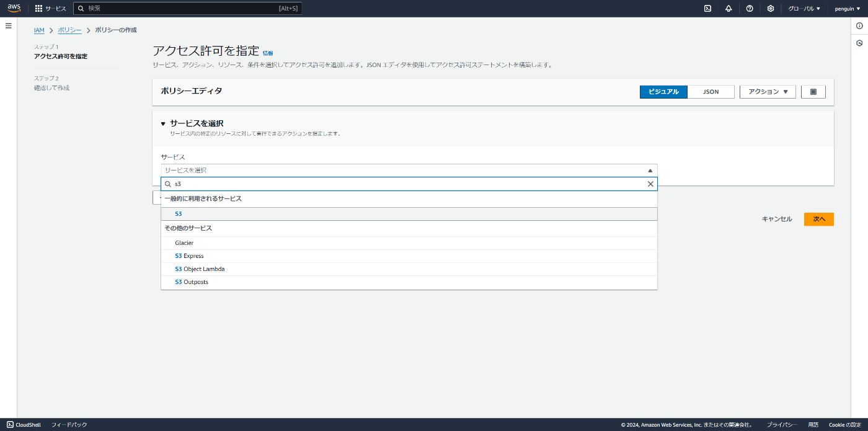
Task: Clear the s3 filter with X icon
Action: point(650,184)
